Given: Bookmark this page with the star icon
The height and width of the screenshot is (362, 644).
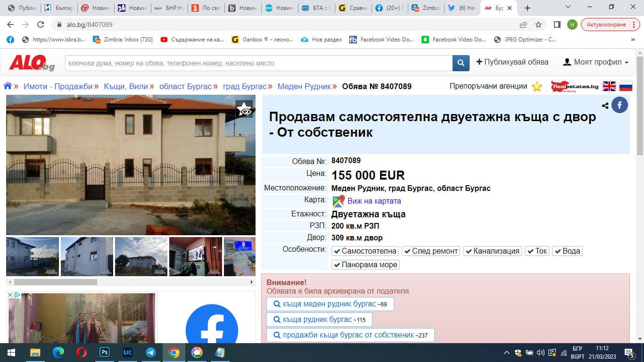Looking at the screenshot, I should tap(538, 25).
